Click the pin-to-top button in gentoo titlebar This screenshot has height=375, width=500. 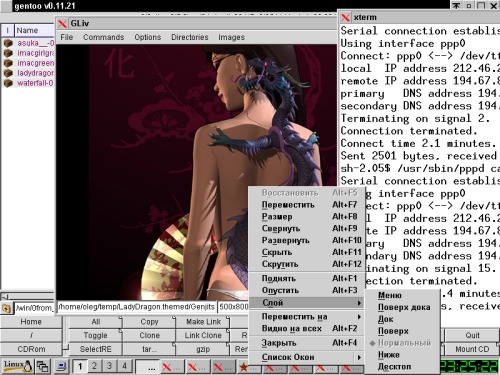point(456,6)
